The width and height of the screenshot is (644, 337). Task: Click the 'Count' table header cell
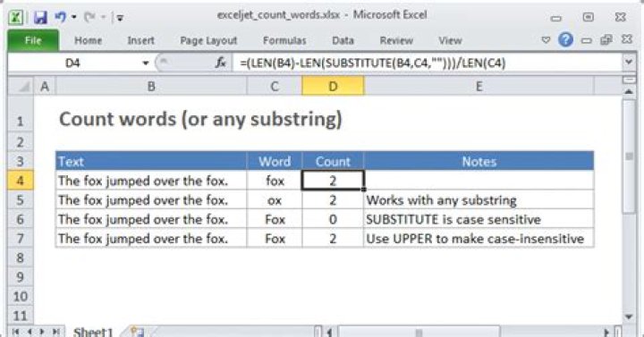coord(333,161)
